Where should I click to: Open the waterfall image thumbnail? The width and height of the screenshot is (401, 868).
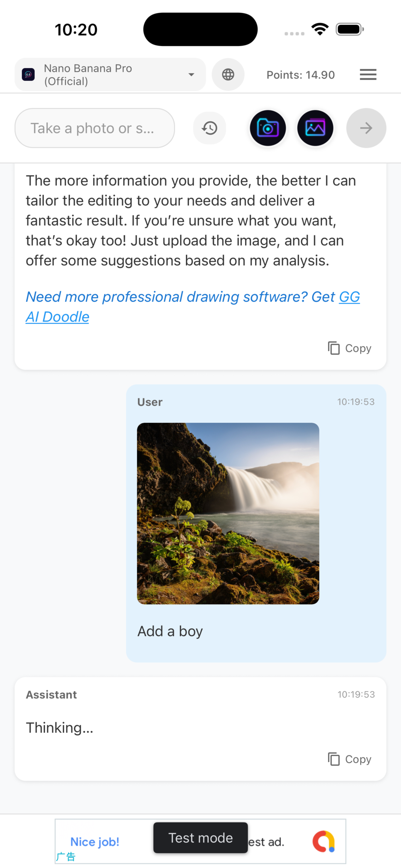[228, 513]
